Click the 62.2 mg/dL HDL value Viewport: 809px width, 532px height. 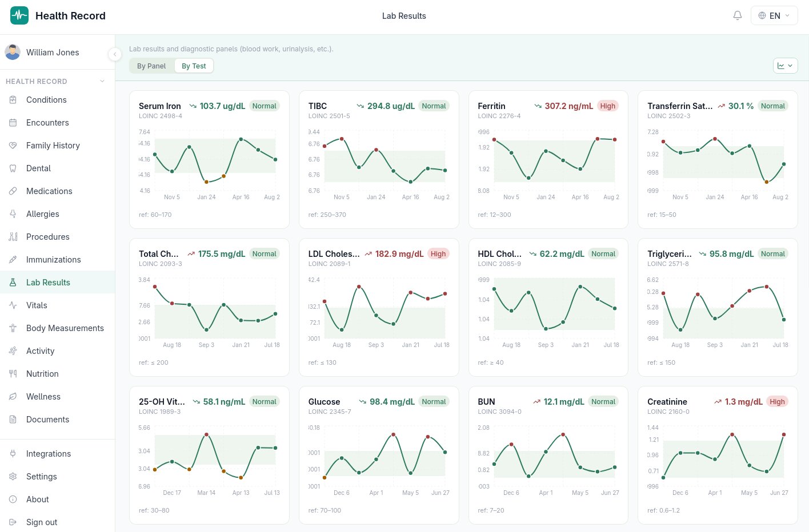point(562,254)
